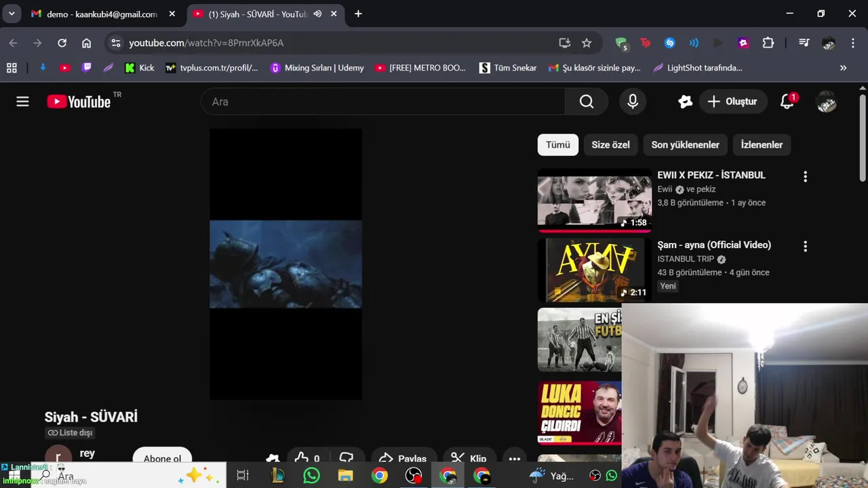
Task: Open a new browser tab
Action: (x=358, y=14)
